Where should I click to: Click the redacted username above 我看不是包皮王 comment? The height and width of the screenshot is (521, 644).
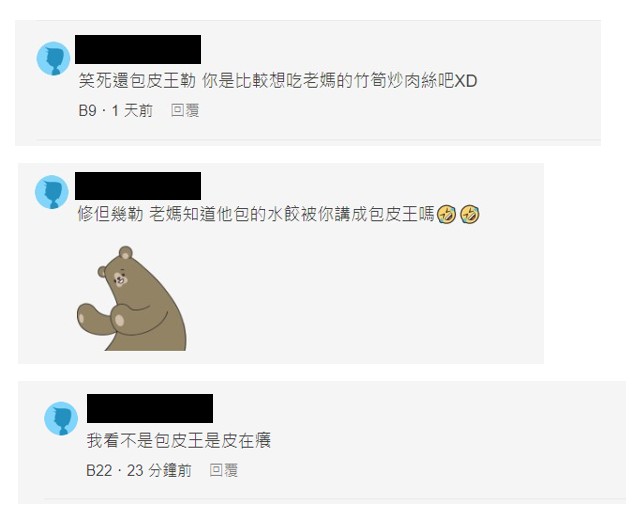pos(150,409)
